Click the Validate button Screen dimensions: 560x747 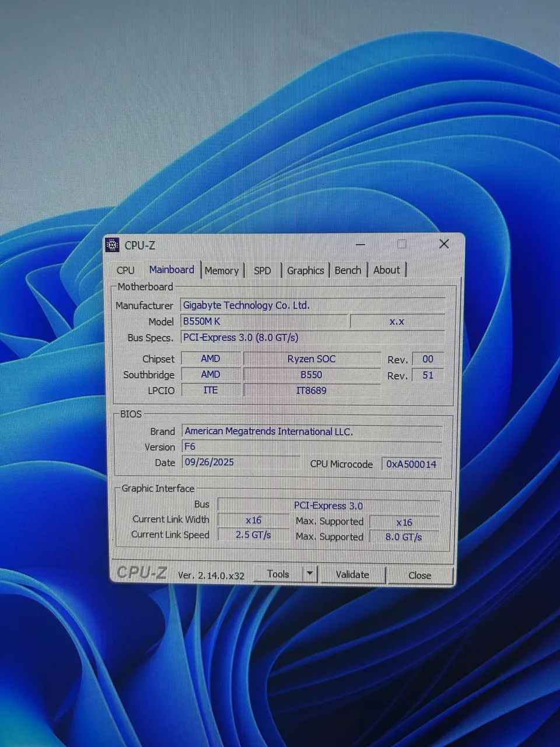click(352, 574)
